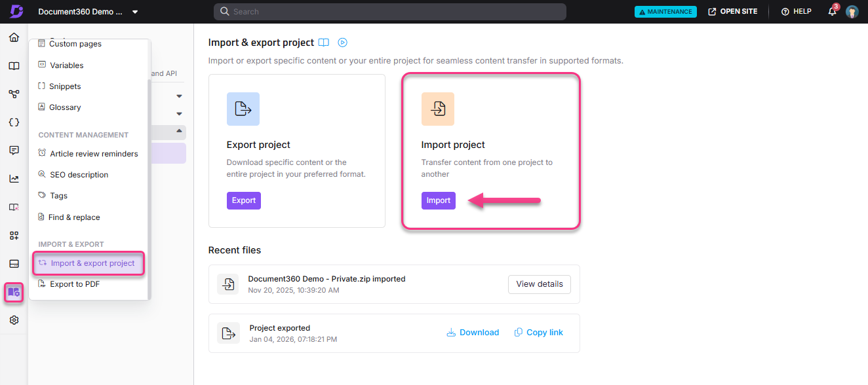The height and width of the screenshot is (385, 868).
Task: Select the Analytics chart icon
Action: [14, 178]
